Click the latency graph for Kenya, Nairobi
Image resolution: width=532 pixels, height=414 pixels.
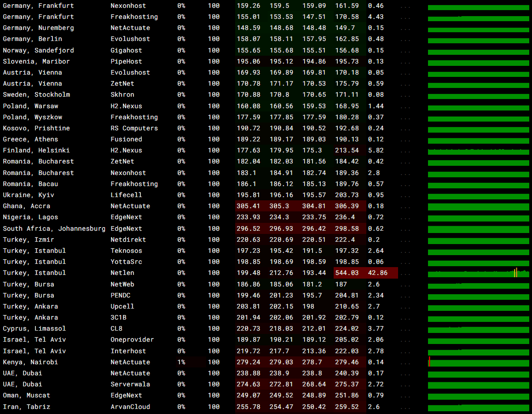(x=479, y=362)
